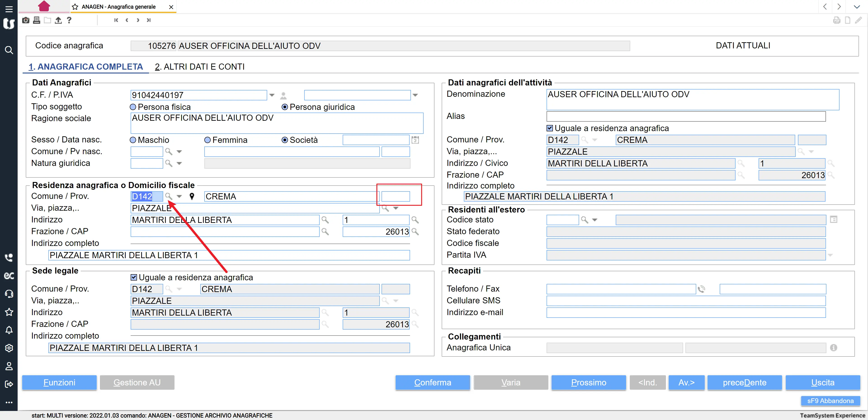868x420 pixels.
Task: Open the Codice stato dropdown arrow
Action: tap(595, 220)
